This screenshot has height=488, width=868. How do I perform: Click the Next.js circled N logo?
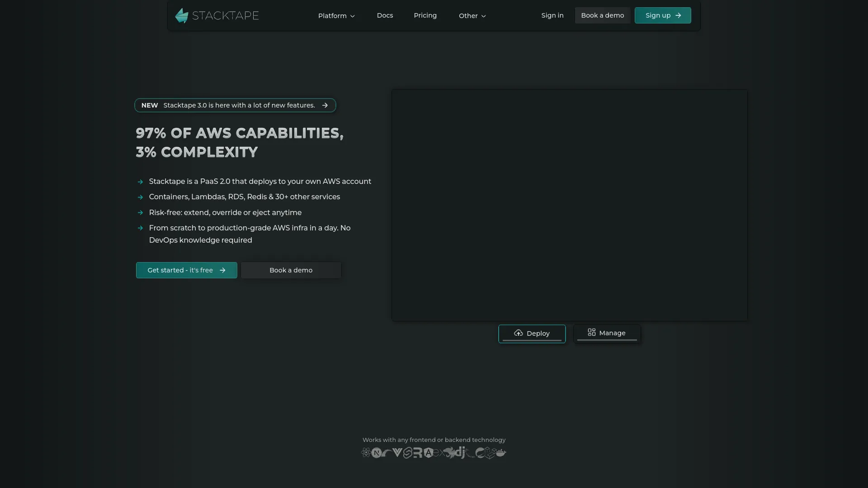(377, 453)
